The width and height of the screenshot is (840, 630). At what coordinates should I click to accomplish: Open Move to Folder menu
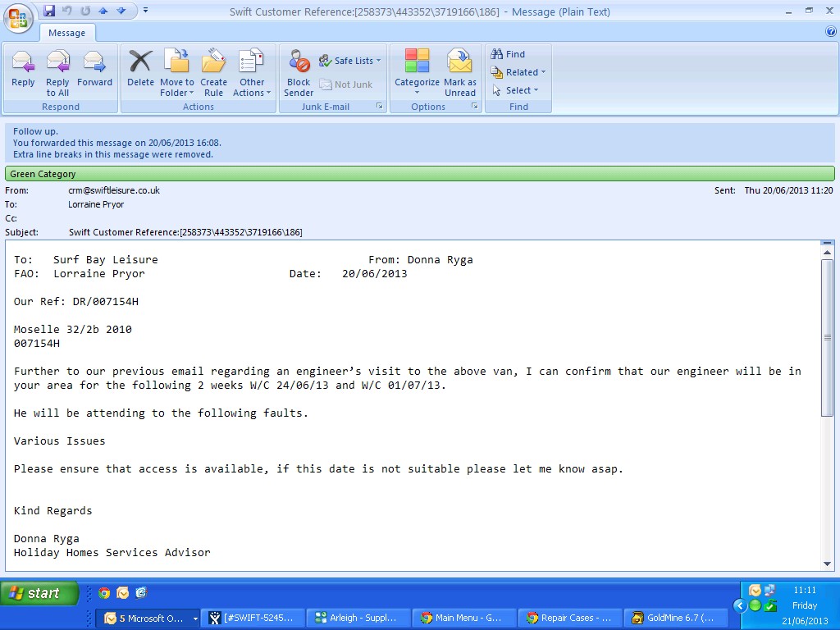point(177,73)
